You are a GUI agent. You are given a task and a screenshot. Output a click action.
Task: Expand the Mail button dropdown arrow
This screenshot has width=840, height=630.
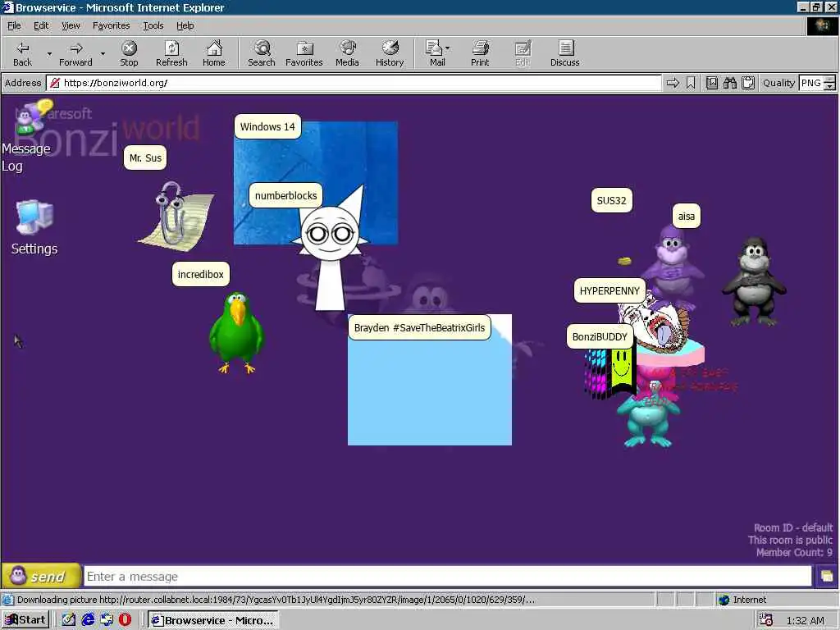coord(448,48)
